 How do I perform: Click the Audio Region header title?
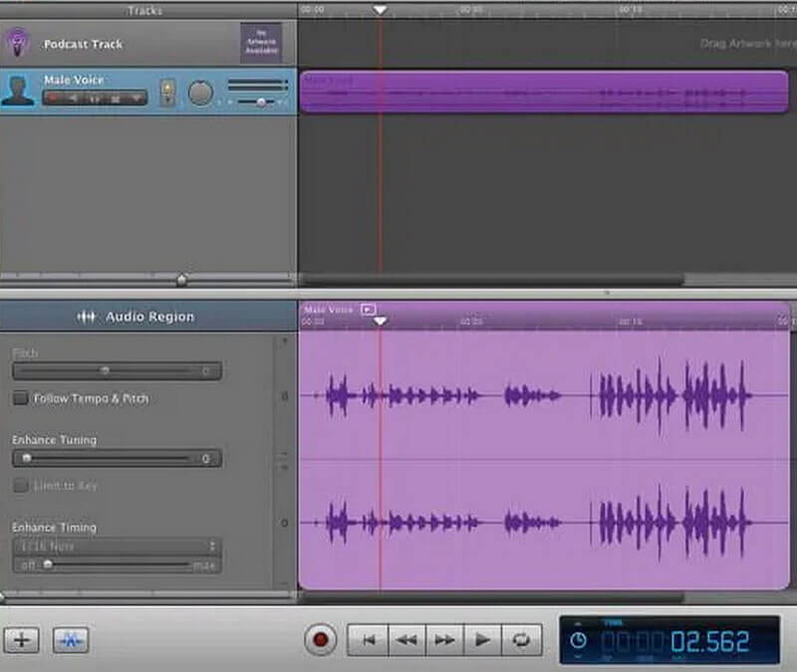point(150,317)
